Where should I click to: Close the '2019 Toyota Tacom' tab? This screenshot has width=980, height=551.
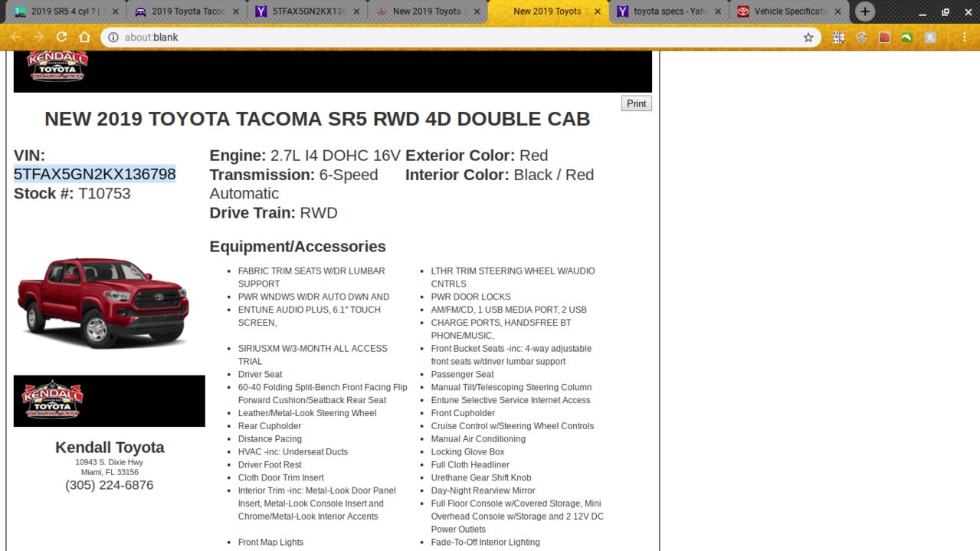(234, 11)
